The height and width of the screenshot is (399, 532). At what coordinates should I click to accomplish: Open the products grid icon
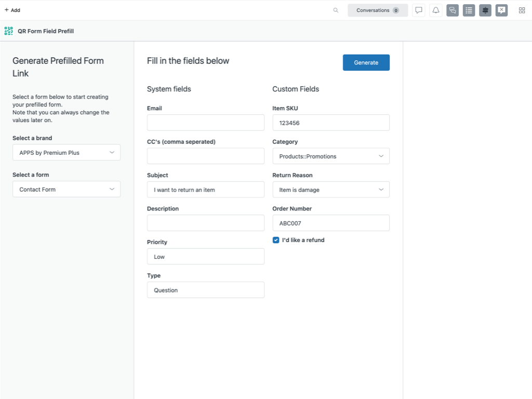pos(522,10)
